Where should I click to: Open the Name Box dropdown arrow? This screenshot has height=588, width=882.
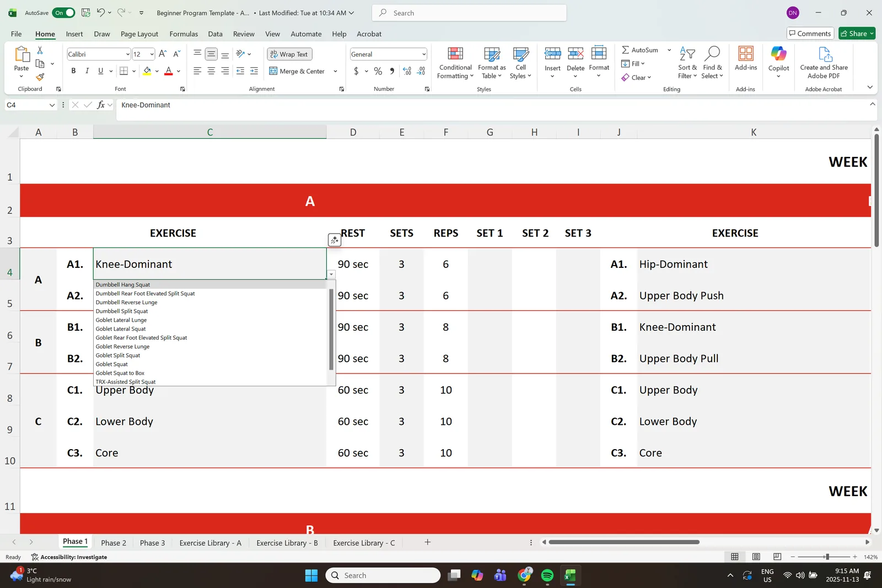tap(52, 105)
